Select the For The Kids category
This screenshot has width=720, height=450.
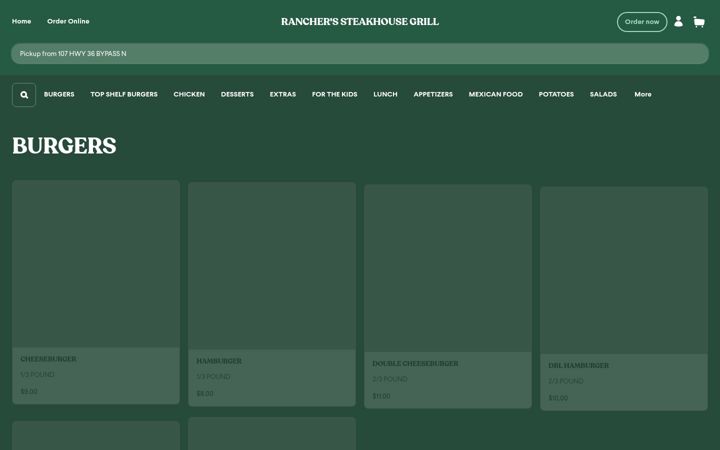(334, 95)
